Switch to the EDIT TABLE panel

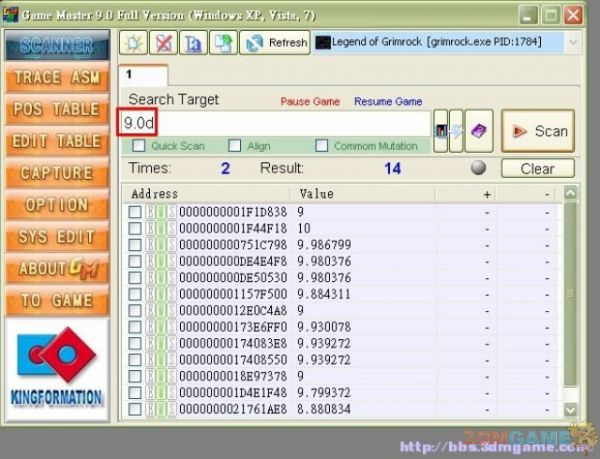57,141
